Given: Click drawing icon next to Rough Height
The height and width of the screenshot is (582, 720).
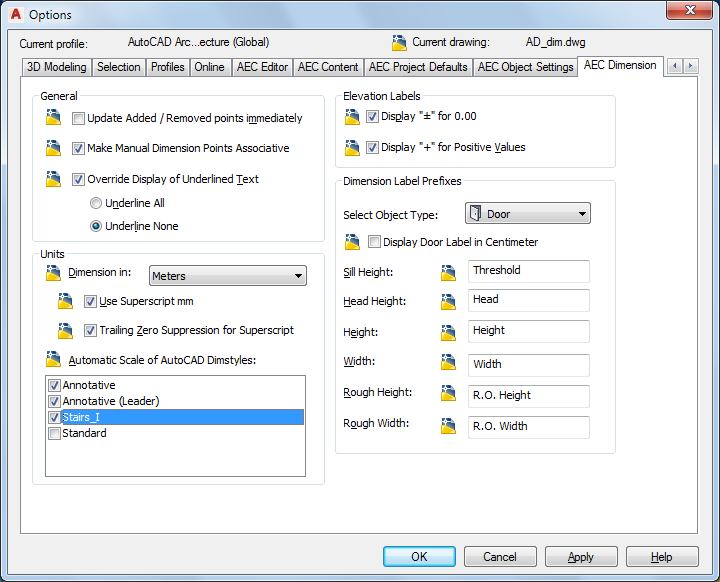Looking at the screenshot, I should pyautogui.click(x=448, y=393).
